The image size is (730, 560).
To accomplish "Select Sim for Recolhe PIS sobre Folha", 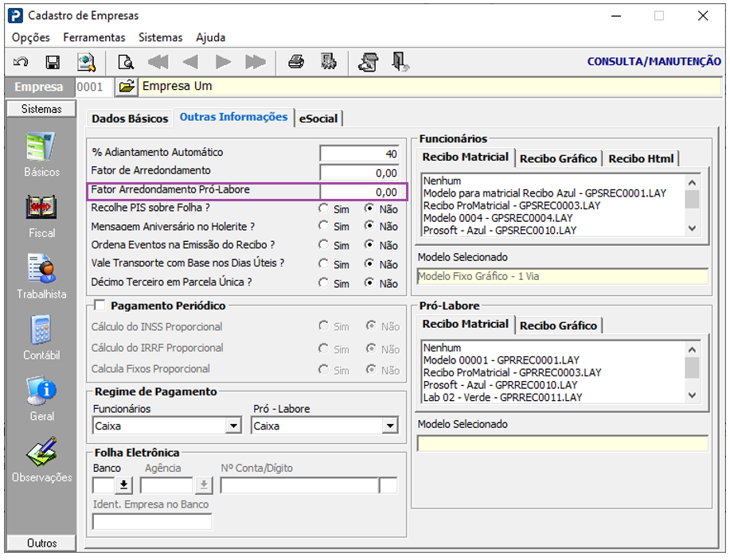I will click(323, 208).
